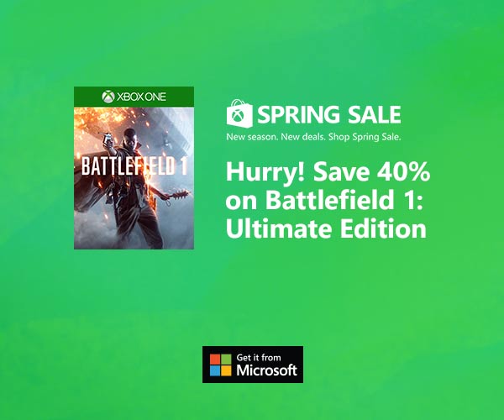Click the Xbox Store shopping bag icon
The image size is (504, 420).
239,113
